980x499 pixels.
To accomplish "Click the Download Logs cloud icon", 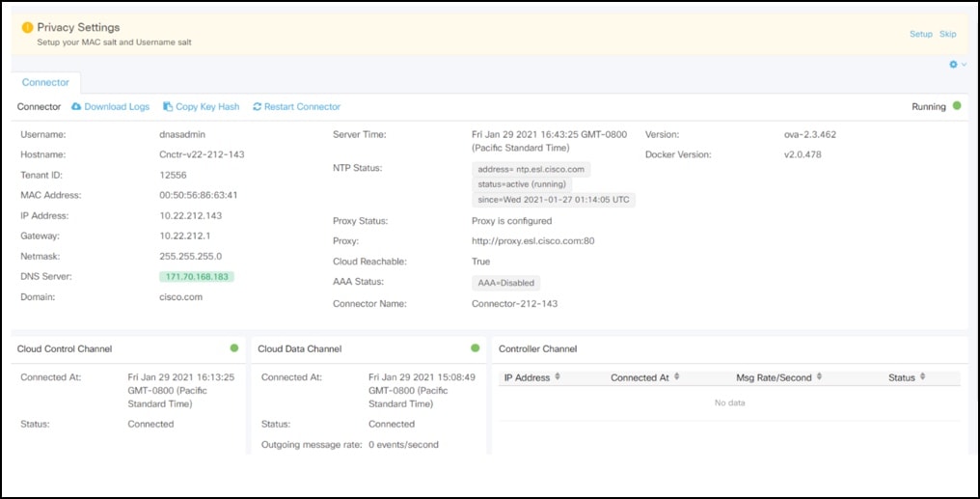I will [76, 107].
